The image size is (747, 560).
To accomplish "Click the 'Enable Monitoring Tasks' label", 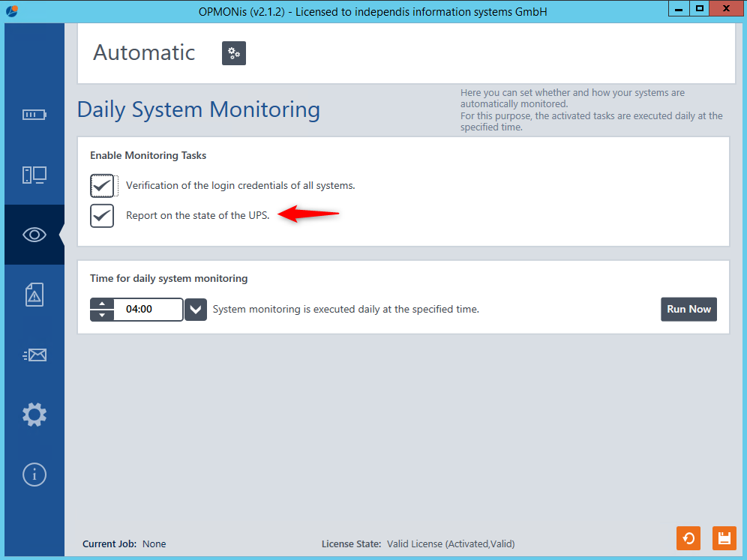I will point(148,155).
